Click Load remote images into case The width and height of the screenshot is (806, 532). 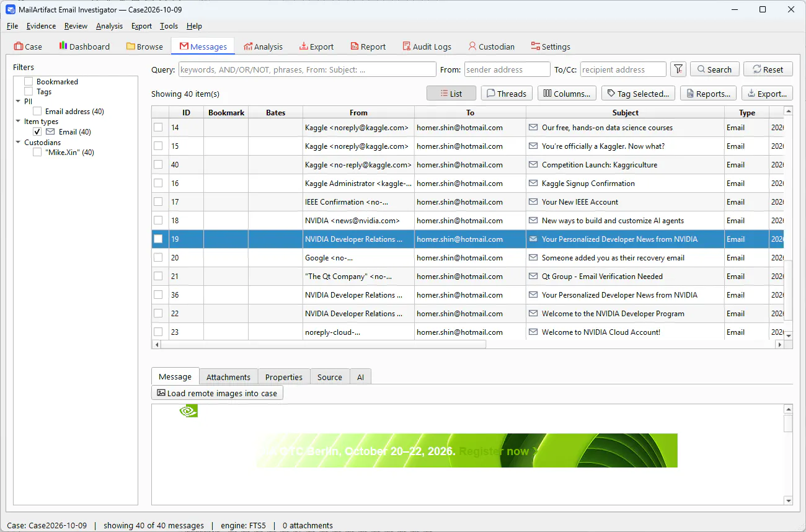tap(217, 393)
